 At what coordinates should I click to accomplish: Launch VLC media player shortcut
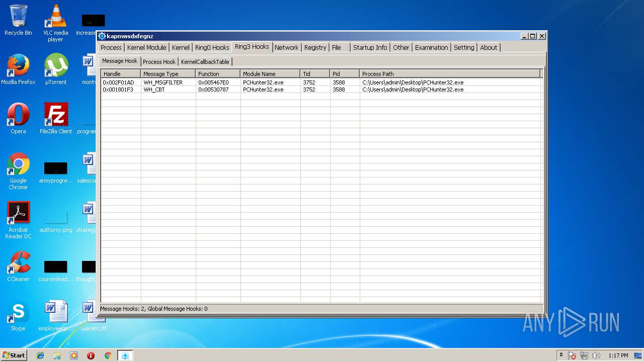55,23
